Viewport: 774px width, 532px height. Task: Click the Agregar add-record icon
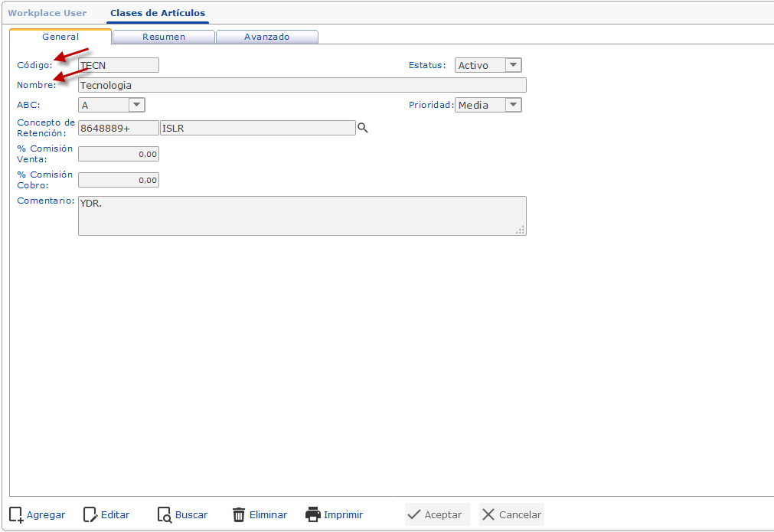pos(16,514)
